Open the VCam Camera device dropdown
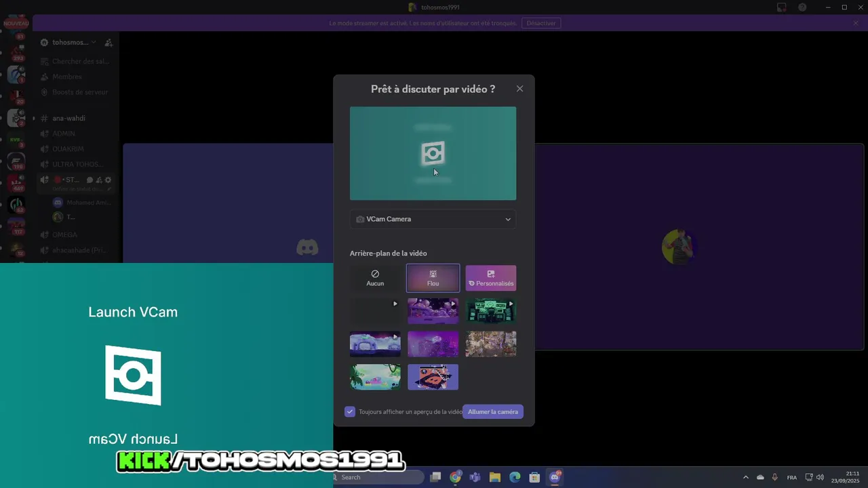Viewport: 868px width, 488px height. coord(433,219)
